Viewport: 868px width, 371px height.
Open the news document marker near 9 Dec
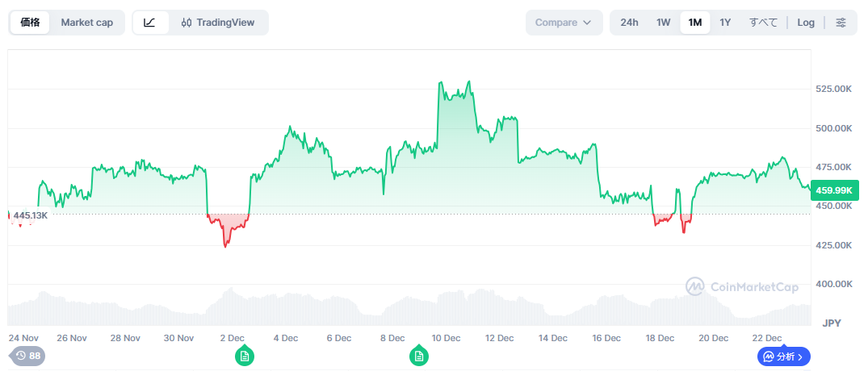419,356
